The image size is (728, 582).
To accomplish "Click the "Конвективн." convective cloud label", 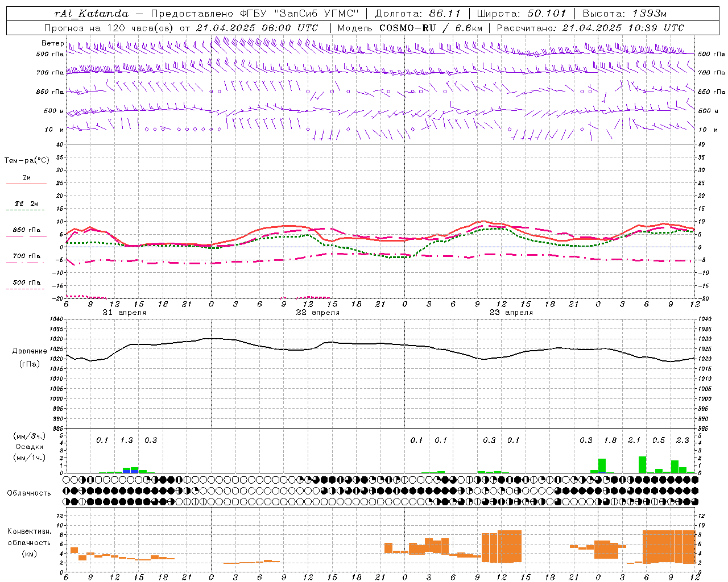I will [29, 531].
